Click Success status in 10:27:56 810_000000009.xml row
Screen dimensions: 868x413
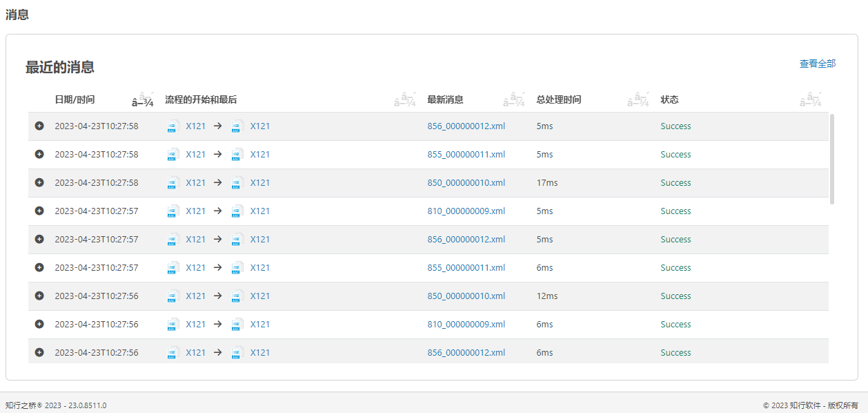(x=675, y=325)
